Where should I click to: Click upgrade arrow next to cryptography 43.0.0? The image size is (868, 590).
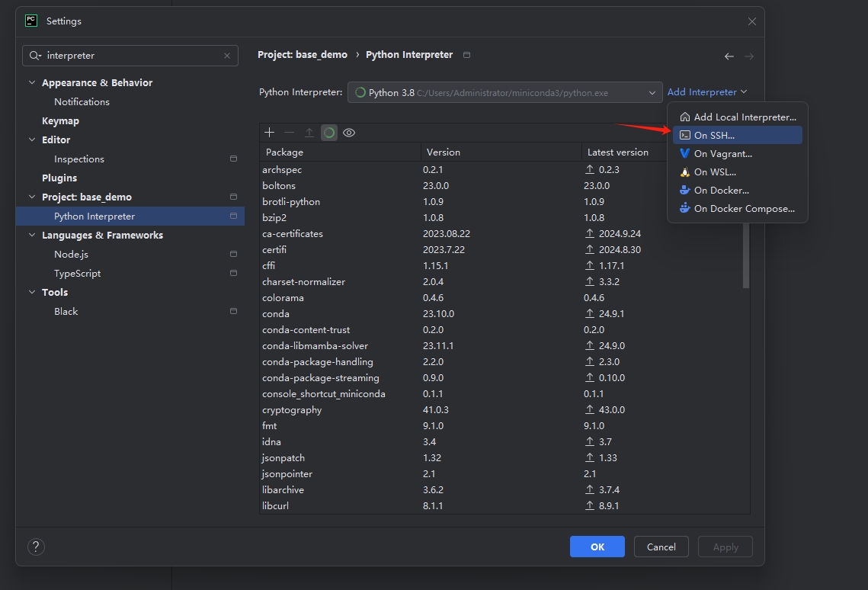[x=590, y=409]
